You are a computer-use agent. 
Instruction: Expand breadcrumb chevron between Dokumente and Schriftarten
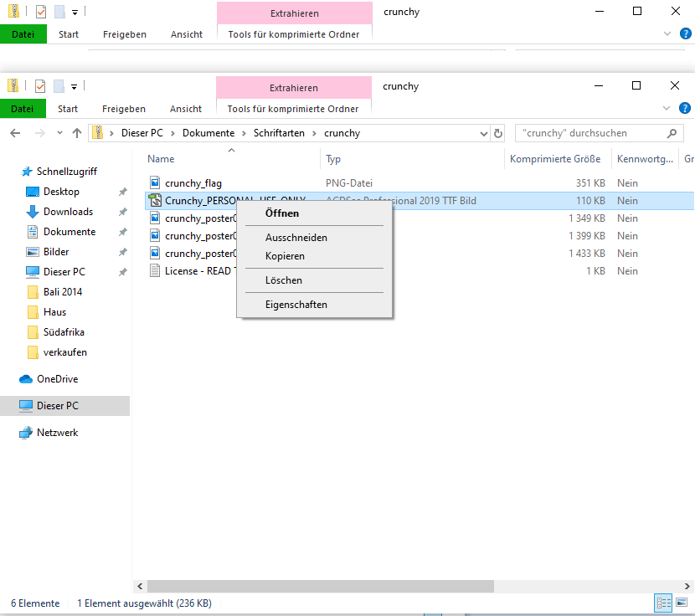point(245,133)
